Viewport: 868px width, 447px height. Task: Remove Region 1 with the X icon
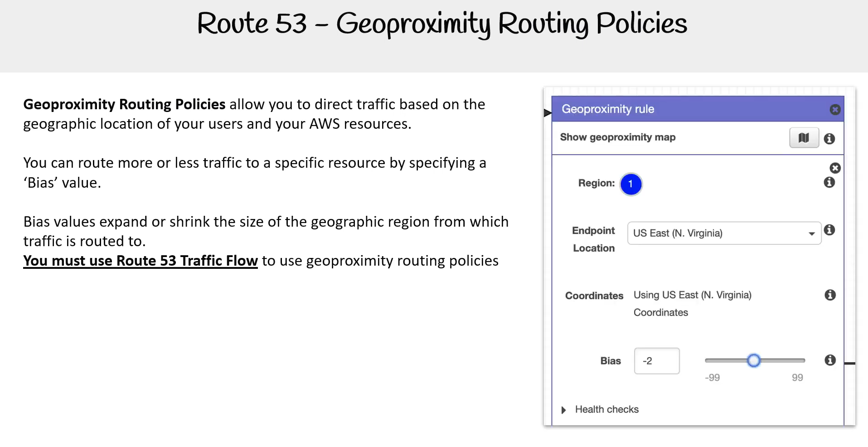pos(835,168)
